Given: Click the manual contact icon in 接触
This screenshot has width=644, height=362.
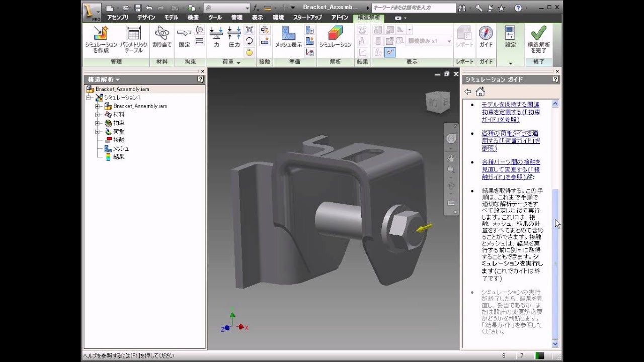Looking at the screenshot, I should click(x=265, y=42).
